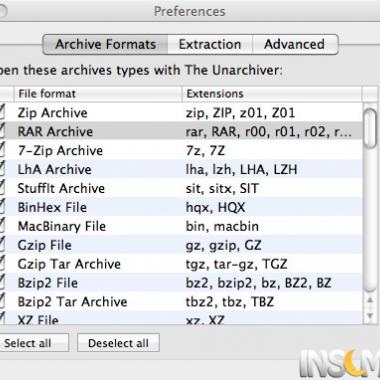Click the scroll down arrow

[370, 315]
